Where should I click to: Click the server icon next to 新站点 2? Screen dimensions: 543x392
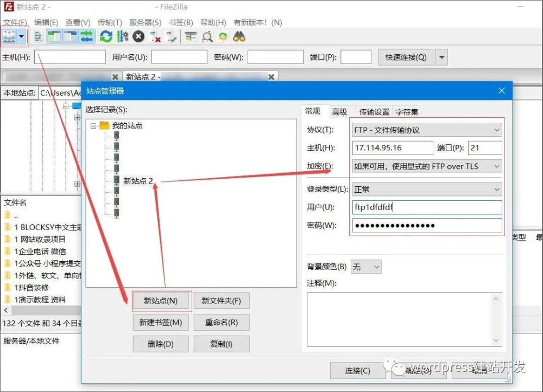coord(117,180)
